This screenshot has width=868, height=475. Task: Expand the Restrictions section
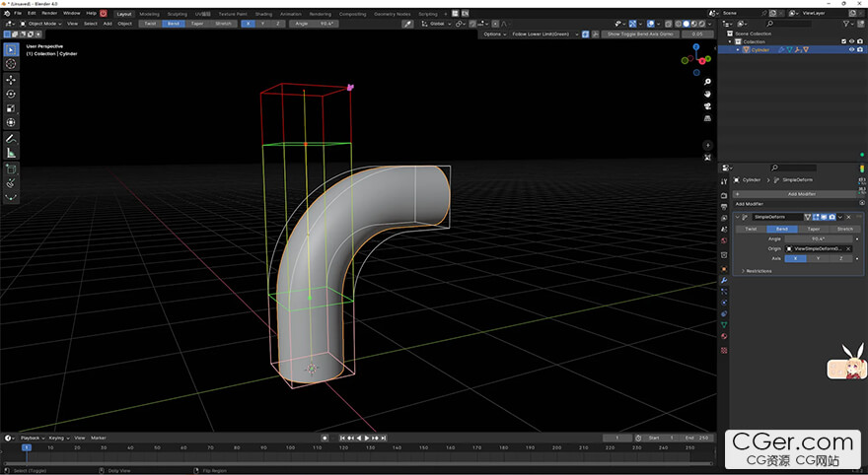pyautogui.click(x=758, y=270)
